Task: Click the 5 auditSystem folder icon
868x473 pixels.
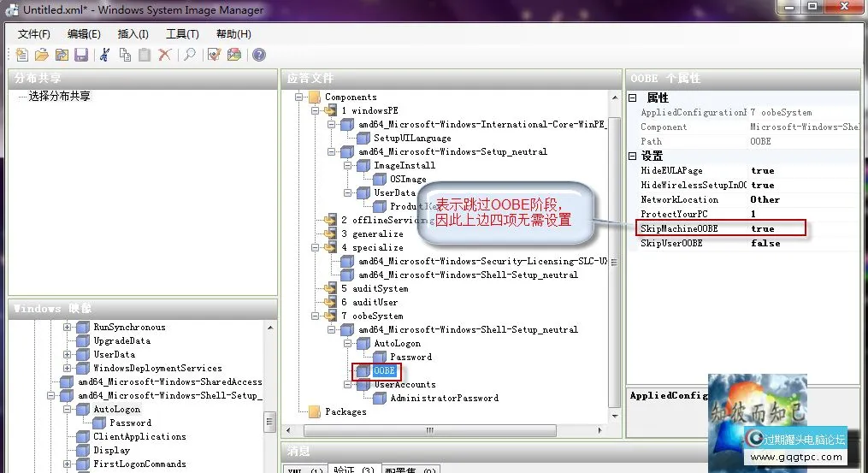Action: 330,288
